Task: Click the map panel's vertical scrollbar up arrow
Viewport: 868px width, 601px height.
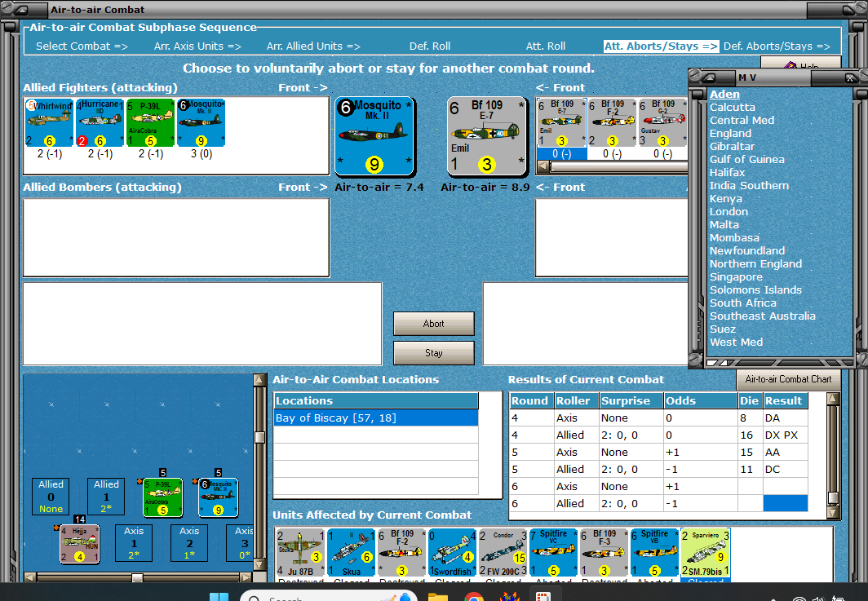Action: (x=259, y=380)
